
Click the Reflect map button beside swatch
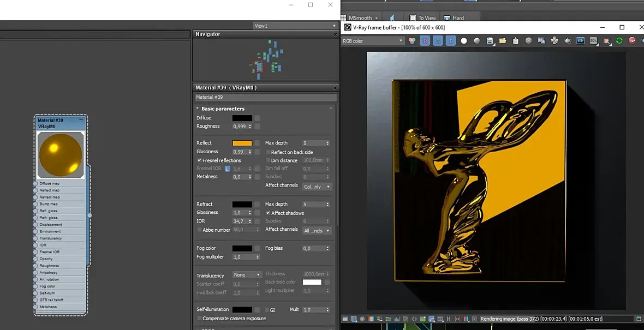257,143
